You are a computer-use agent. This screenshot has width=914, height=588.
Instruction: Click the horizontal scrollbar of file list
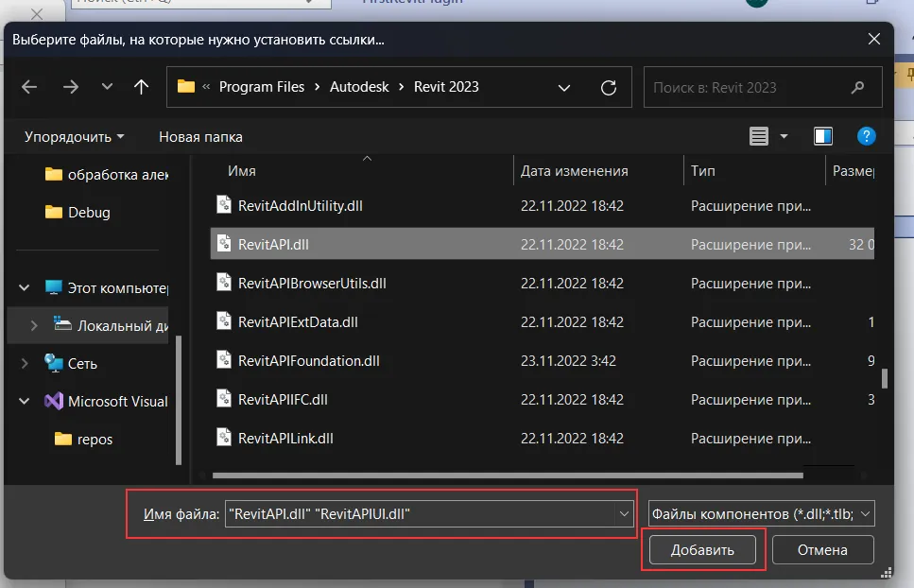[x=508, y=476]
